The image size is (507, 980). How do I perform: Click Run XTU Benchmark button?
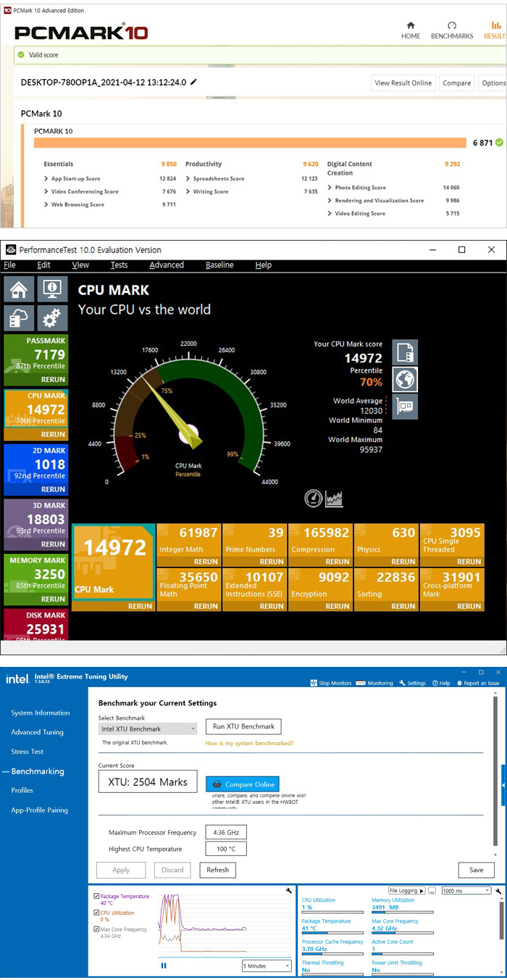tap(243, 726)
